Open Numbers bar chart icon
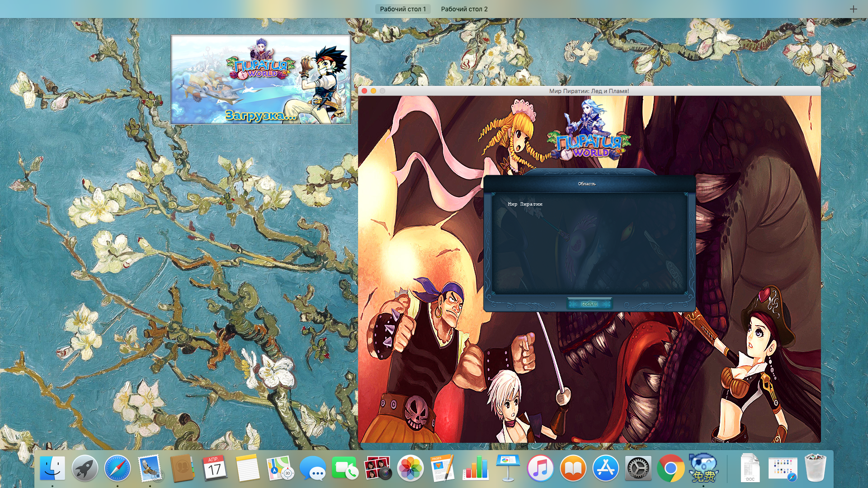This screenshot has width=868, height=488. pos(475,468)
